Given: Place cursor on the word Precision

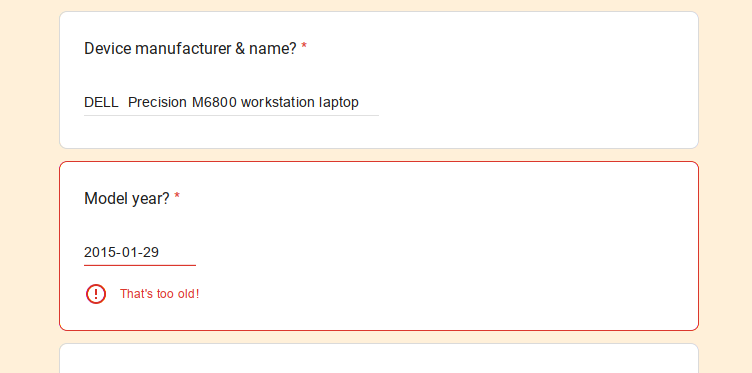Looking at the screenshot, I should point(157,103).
